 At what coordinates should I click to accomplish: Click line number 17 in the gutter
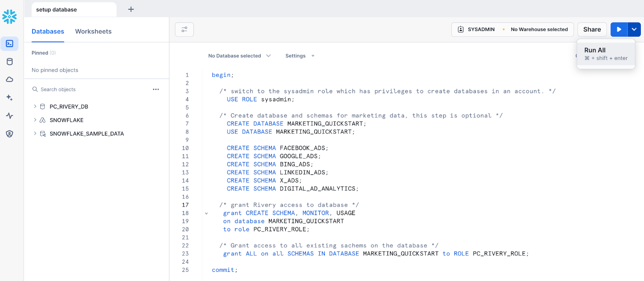185,205
